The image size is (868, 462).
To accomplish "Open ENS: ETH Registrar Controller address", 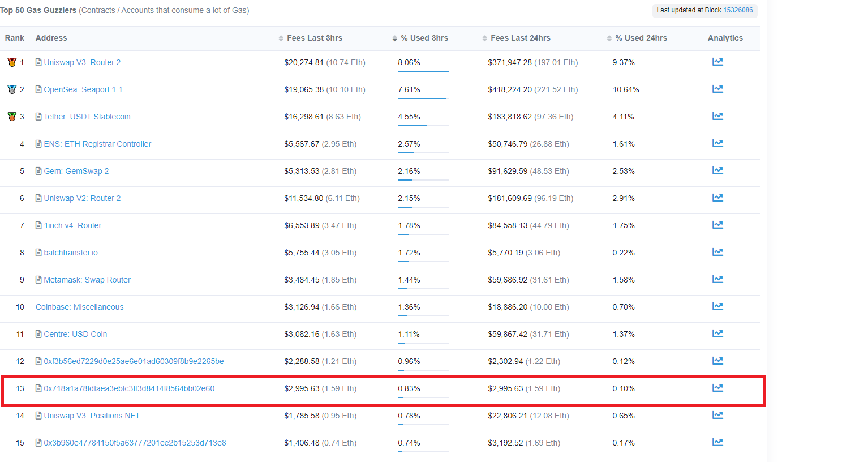I will coord(97,144).
